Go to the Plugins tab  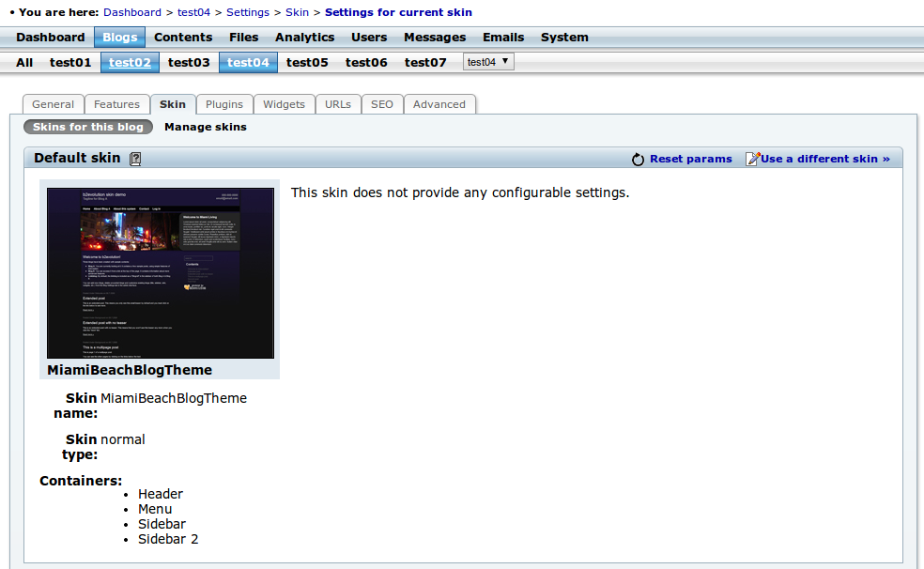coord(223,104)
